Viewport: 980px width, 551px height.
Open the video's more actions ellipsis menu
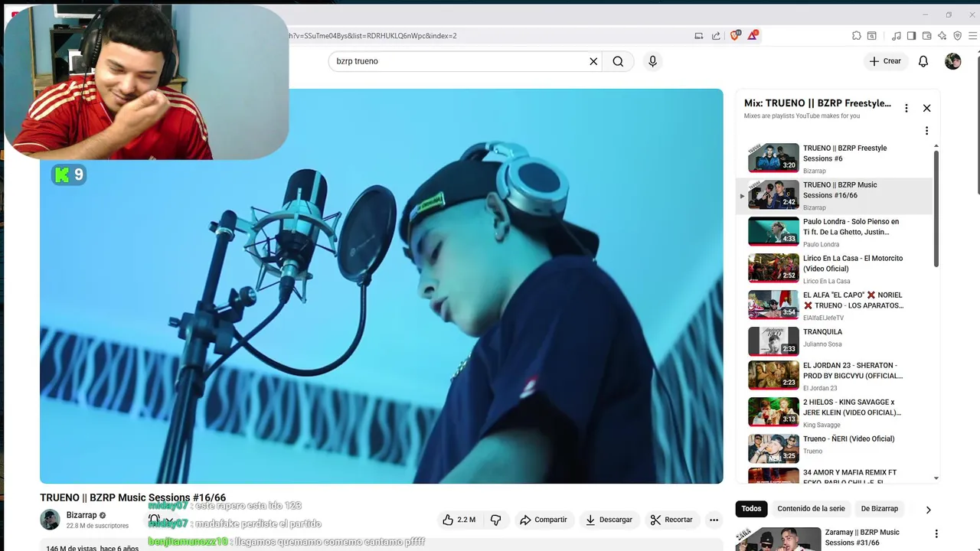[x=714, y=520]
